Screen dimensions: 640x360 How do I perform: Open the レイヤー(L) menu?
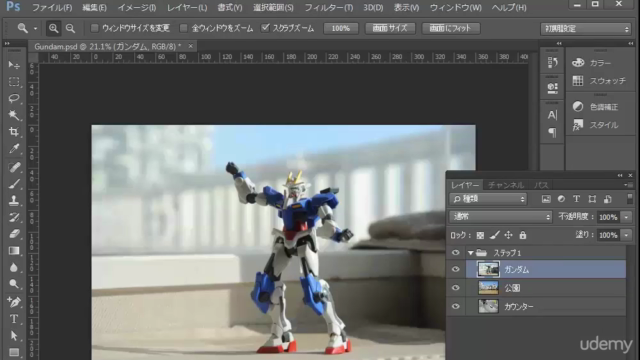point(187,8)
